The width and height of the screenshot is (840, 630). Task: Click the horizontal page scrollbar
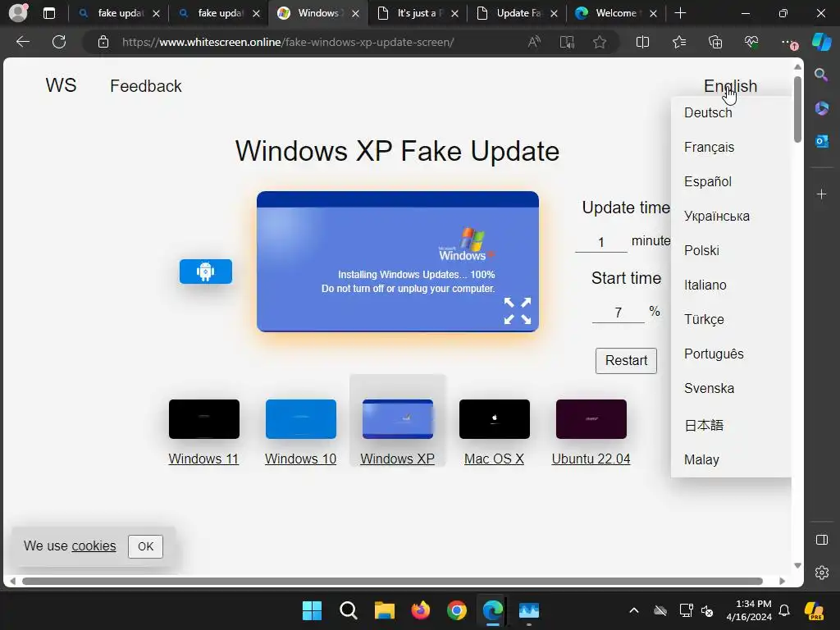click(393, 582)
